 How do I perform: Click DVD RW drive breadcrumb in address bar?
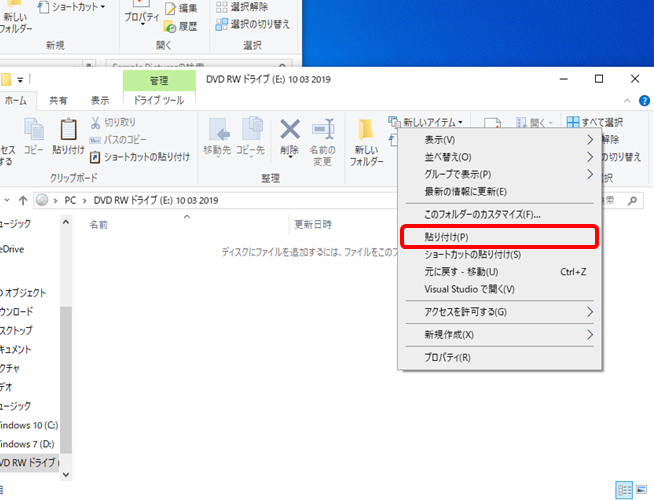(156, 201)
